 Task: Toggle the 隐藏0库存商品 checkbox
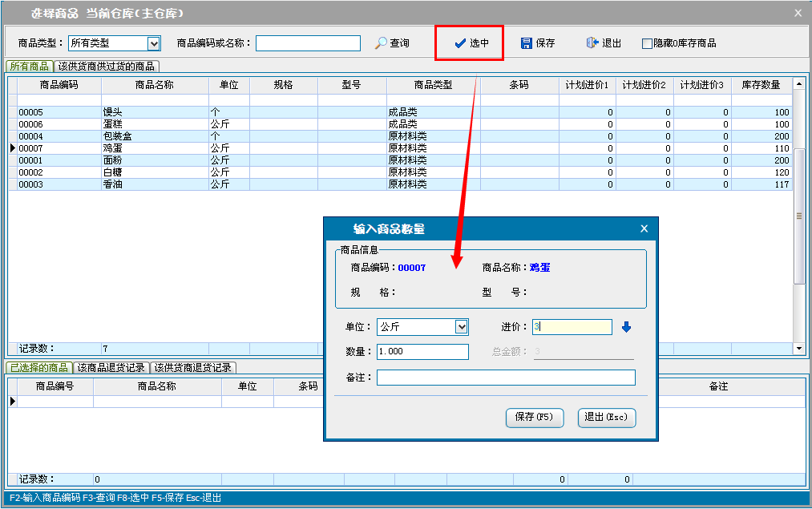tap(647, 43)
